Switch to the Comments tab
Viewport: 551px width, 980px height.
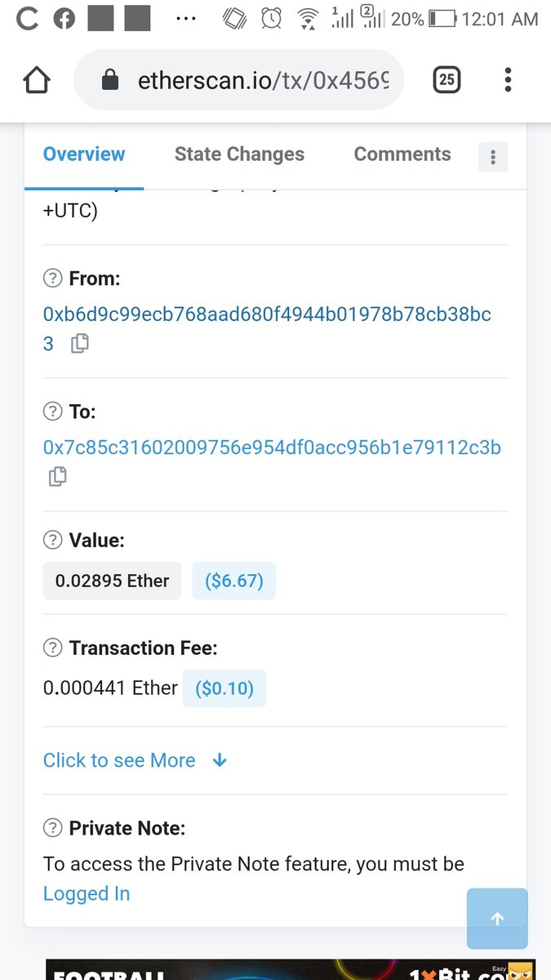(x=402, y=154)
